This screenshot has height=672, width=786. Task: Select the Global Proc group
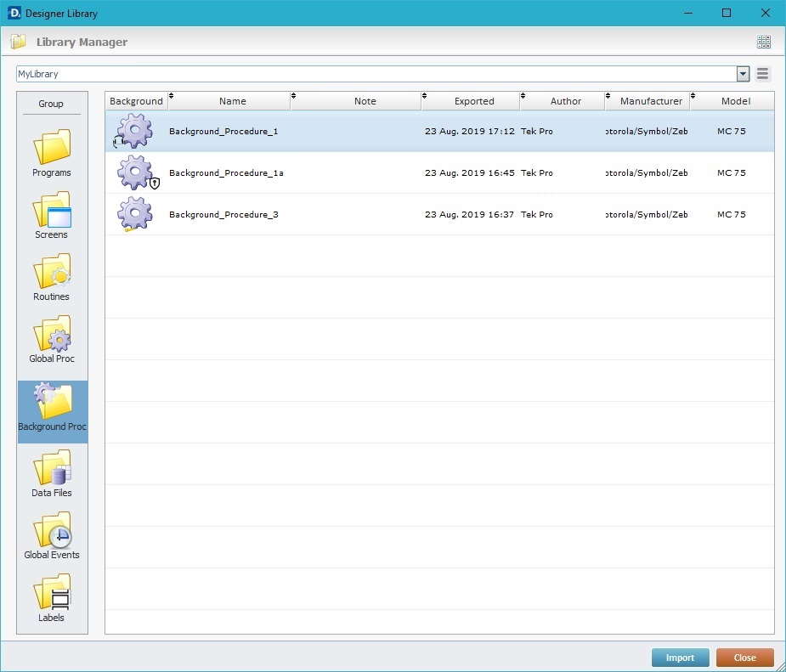[x=52, y=339]
